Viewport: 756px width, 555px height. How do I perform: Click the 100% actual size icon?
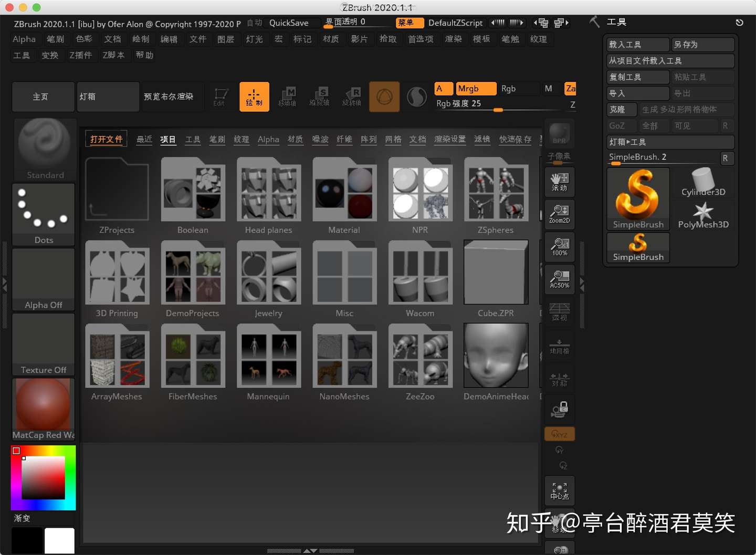560,246
